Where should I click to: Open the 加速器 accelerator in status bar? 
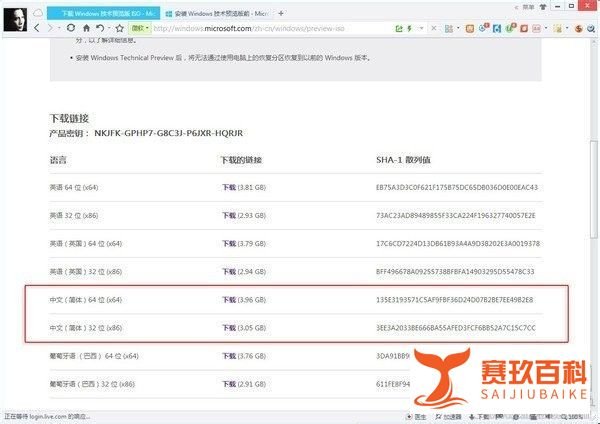click(448, 417)
